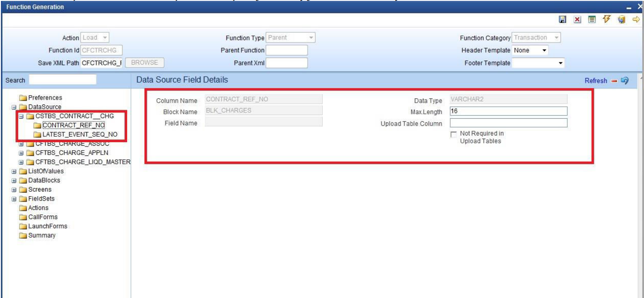Click the BROWSE button
The height and width of the screenshot is (298, 644).
[x=145, y=63]
